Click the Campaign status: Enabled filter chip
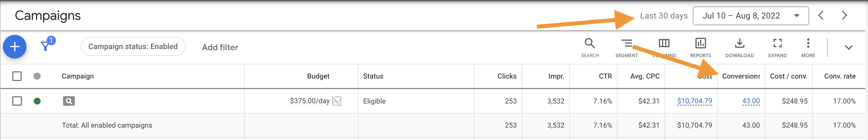The height and width of the screenshot is (140, 868). pos(133,47)
